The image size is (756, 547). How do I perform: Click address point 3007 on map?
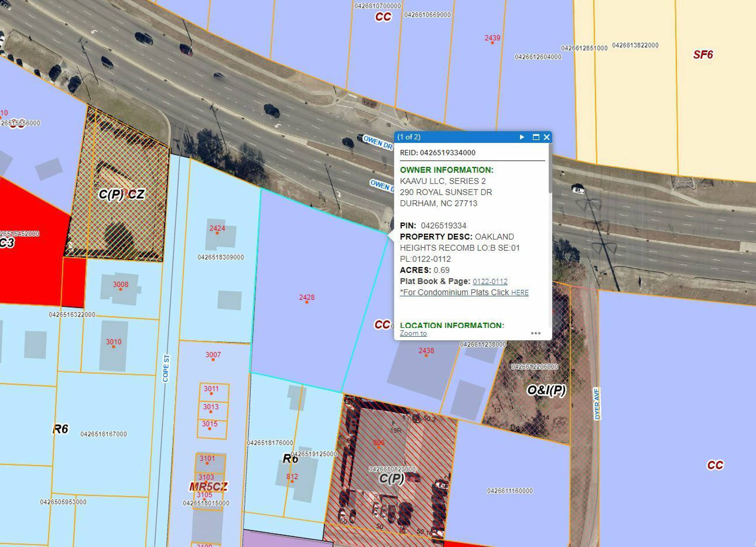point(213,359)
